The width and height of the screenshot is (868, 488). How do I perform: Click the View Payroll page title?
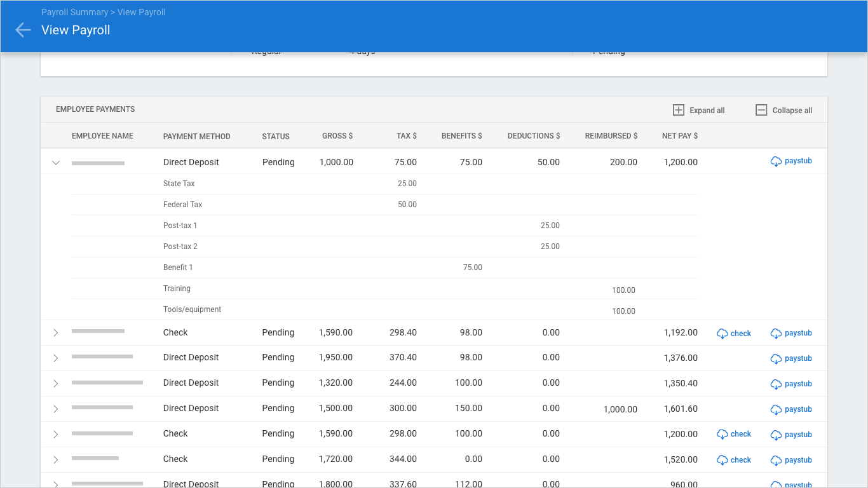point(76,30)
